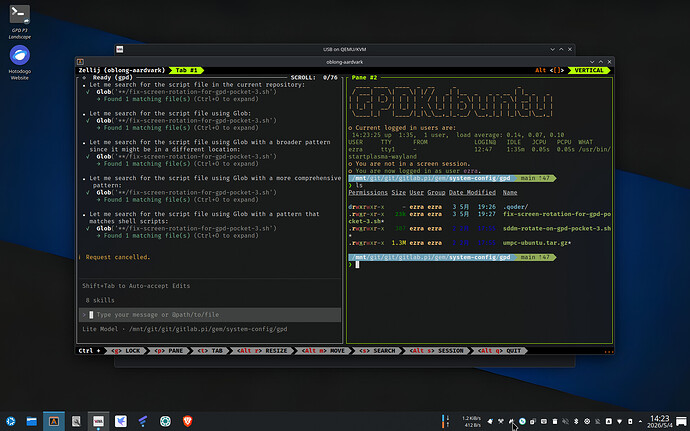Show desktop via the rightmost panel button
Screen dimensions: 690x431
coord(681,421)
